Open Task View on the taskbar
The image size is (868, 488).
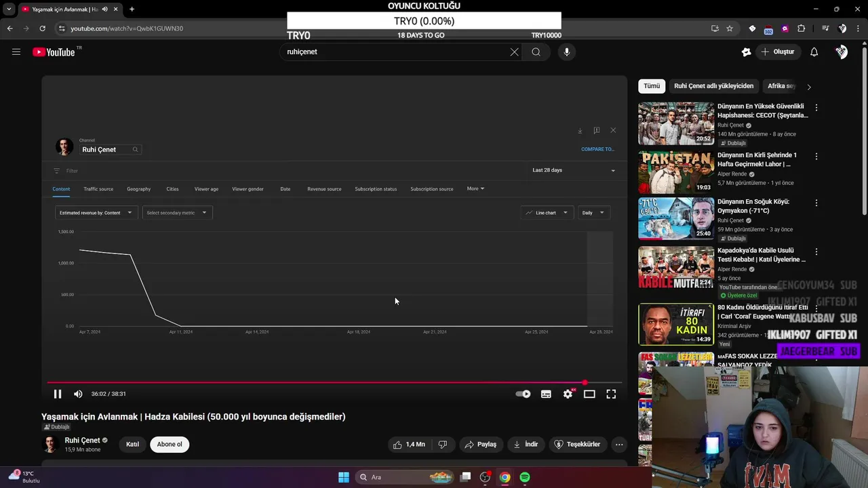tap(465, 477)
